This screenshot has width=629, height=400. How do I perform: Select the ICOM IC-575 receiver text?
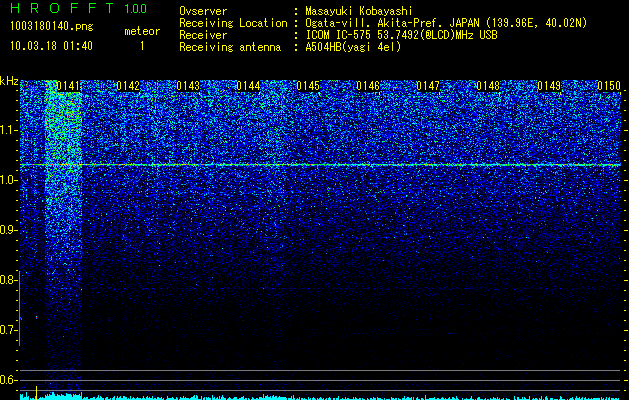(x=401, y=35)
